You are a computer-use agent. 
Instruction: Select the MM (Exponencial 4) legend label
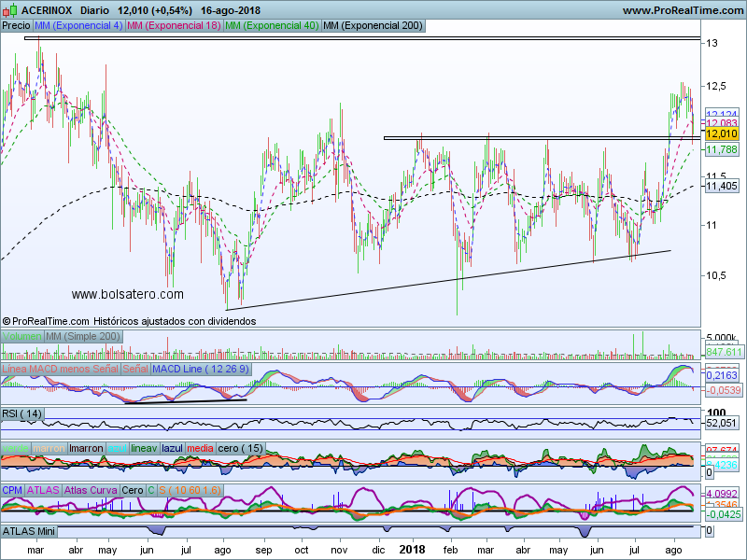click(78, 26)
